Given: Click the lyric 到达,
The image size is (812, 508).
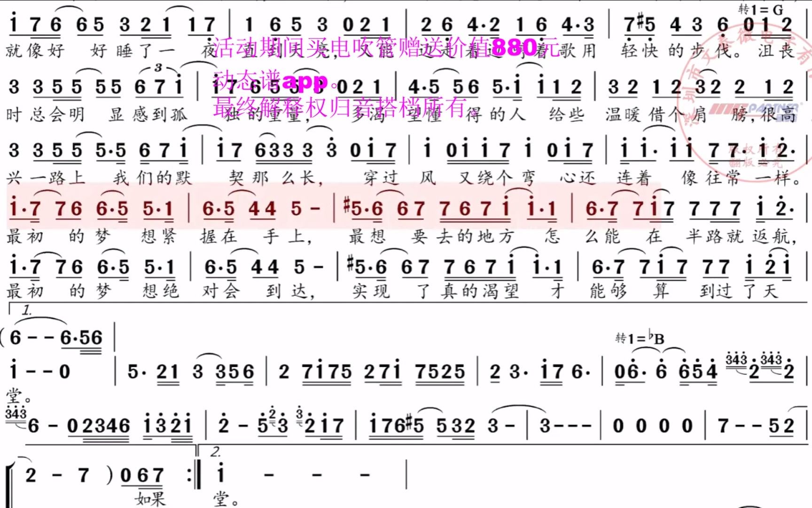Looking at the screenshot, I should [x=290, y=291].
